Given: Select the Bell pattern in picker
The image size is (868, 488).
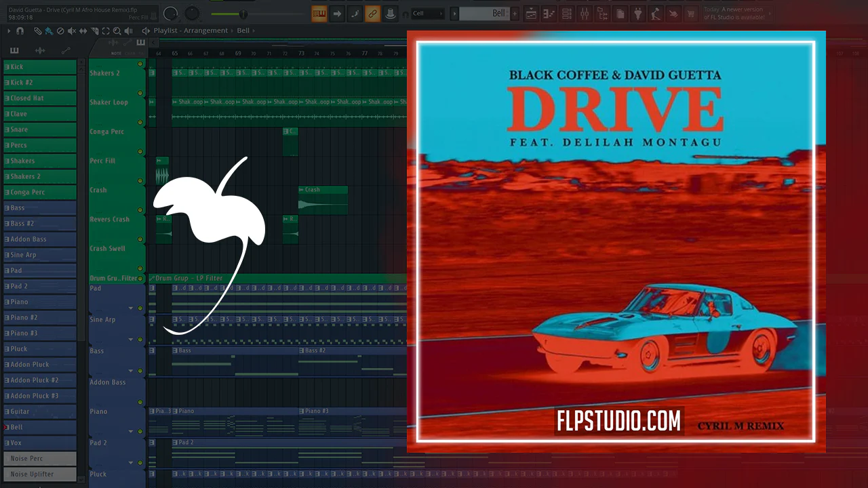Looking at the screenshot, I should tap(39, 427).
